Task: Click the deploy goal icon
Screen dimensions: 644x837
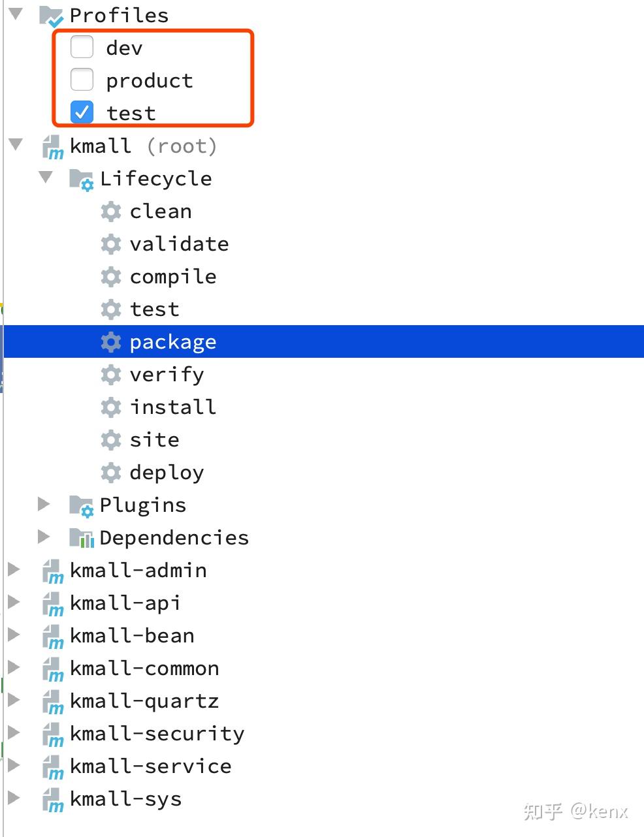Action: tap(111, 472)
